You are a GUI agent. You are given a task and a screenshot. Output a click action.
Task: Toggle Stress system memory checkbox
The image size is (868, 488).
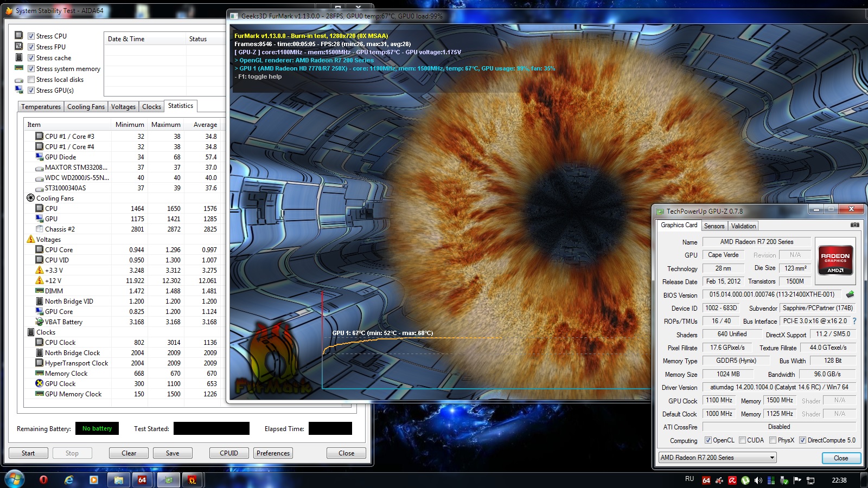(31, 69)
